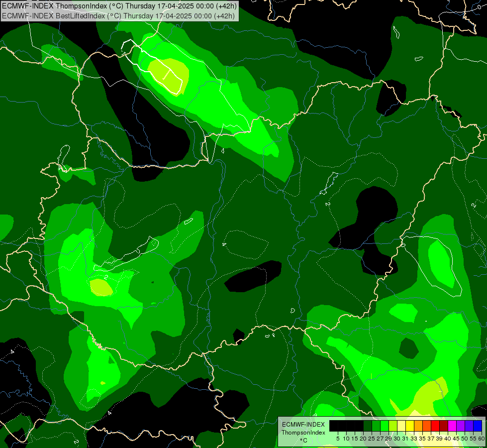The height and width of the screenshot is (448, 487).
Task: Click the legend value 37
Action: click(x=431, y=439)
